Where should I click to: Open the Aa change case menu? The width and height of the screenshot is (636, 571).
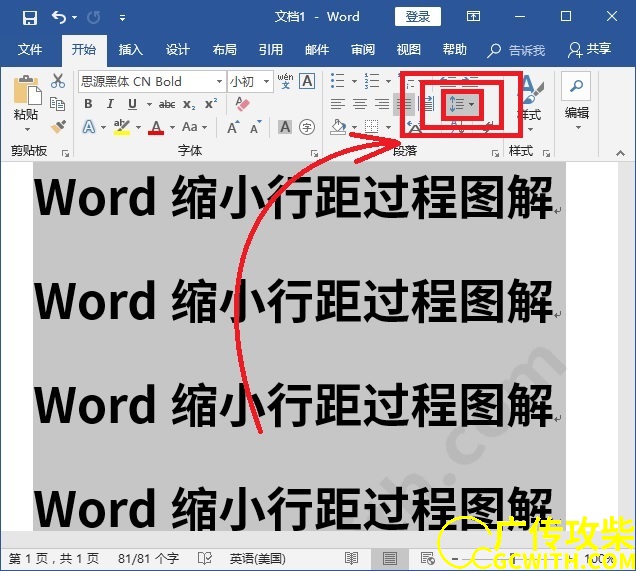pos(194,127)
